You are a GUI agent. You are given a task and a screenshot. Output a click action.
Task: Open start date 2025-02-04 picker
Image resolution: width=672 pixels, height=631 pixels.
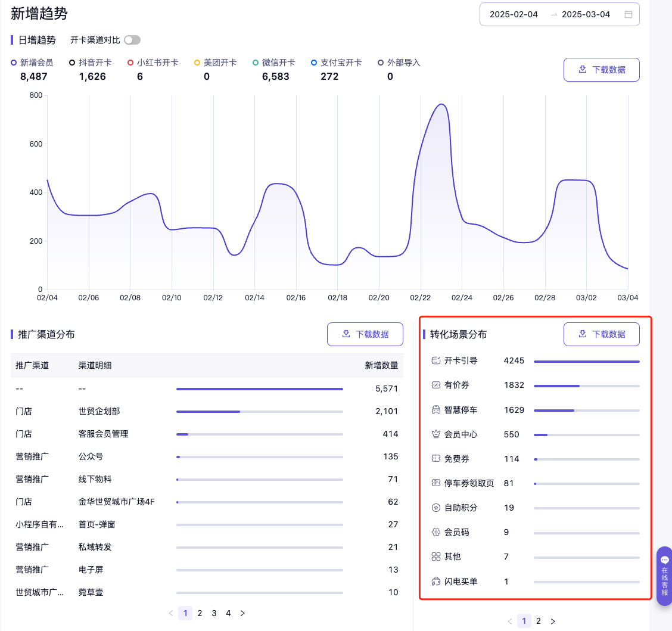(x=514, y=14)
